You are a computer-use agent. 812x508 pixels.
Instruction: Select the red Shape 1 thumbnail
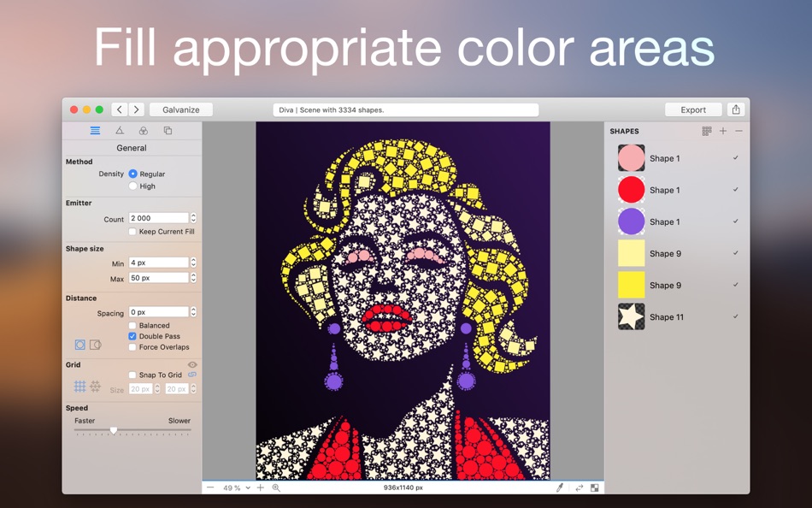[632, 190]
